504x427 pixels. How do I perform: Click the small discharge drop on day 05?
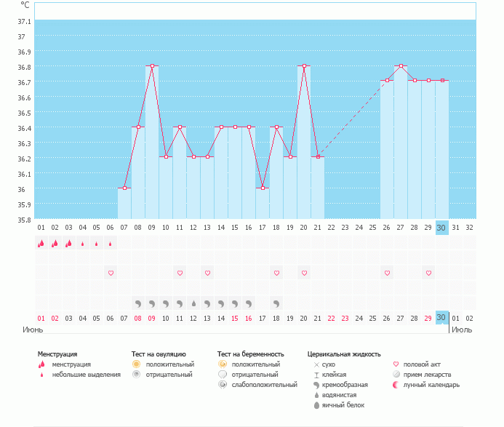click(x=97, y=244)
